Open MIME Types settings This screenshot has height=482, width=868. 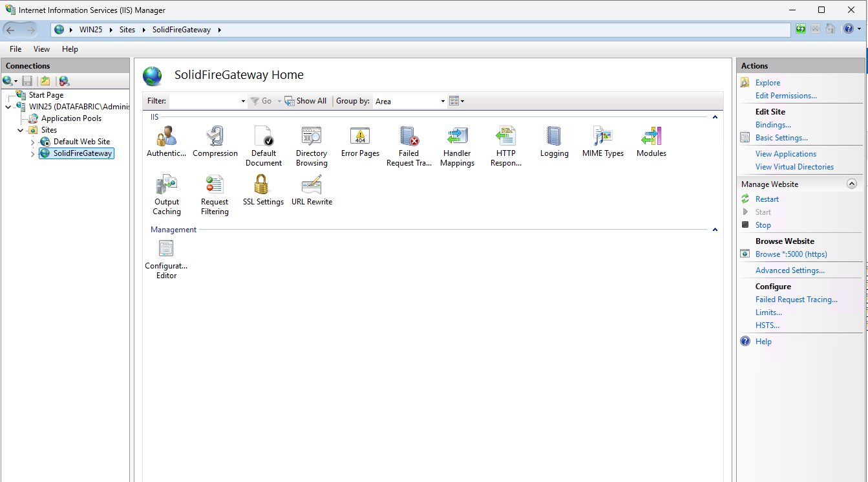[603, 142]
